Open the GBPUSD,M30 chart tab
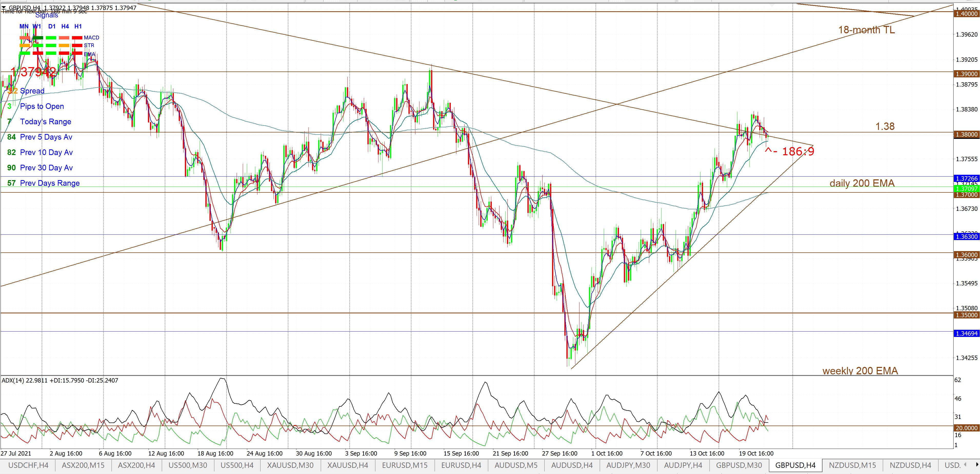The height and width of the screenshot is (474, 980). coord(739,465)
